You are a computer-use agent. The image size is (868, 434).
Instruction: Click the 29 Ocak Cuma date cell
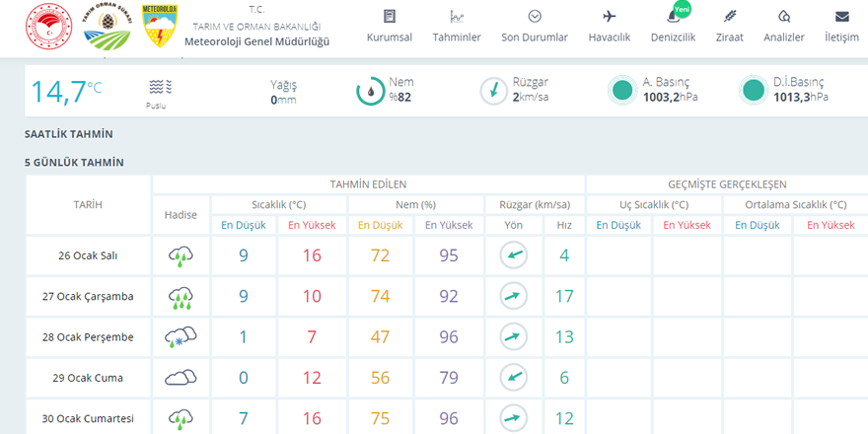(x=88, y=378)
